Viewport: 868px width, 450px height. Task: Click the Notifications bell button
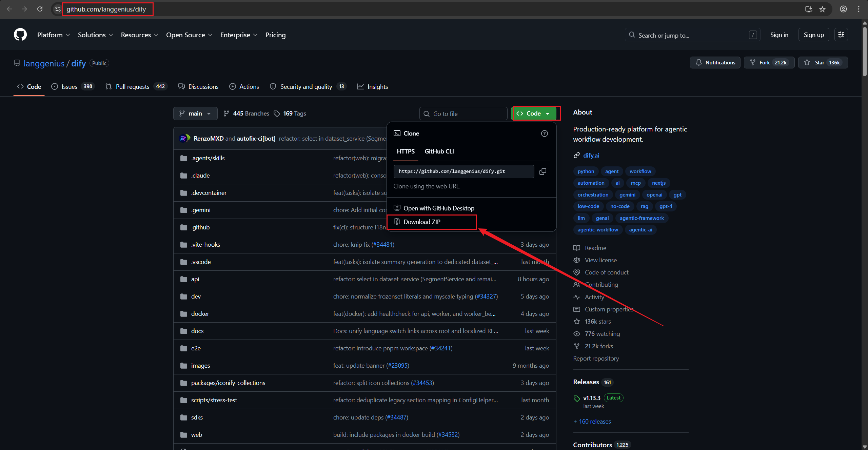(715, 63)
